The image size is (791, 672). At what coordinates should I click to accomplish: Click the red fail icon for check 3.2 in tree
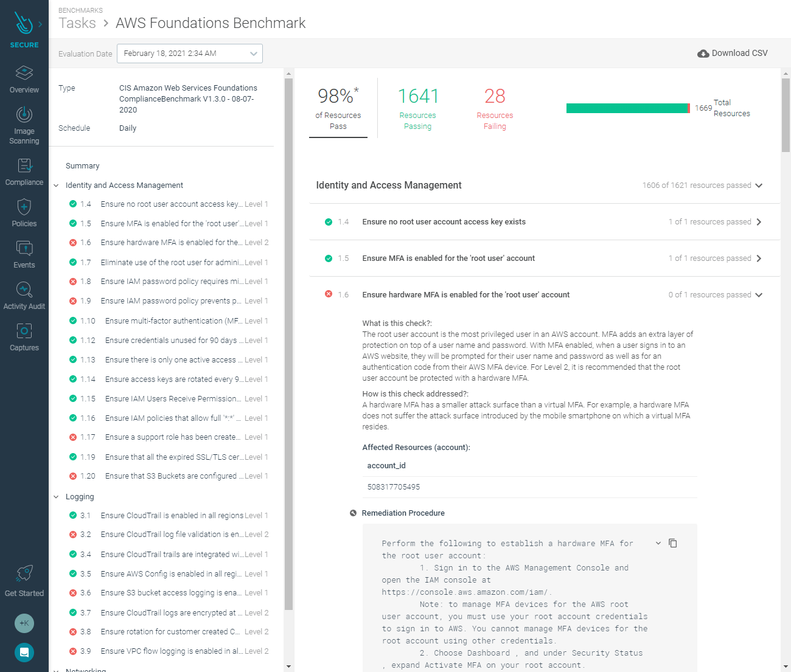[x=73, y=535]
